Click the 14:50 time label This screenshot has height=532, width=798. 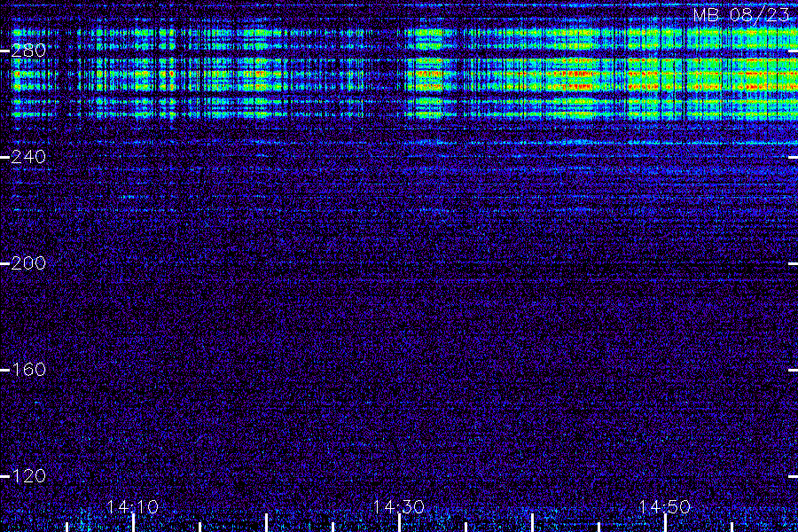coord(665,507)
